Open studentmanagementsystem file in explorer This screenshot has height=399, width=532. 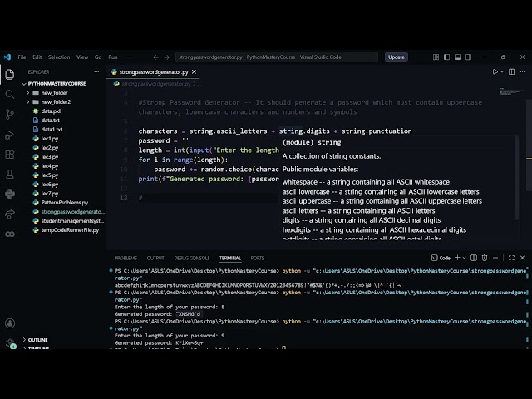coord(72,221)
